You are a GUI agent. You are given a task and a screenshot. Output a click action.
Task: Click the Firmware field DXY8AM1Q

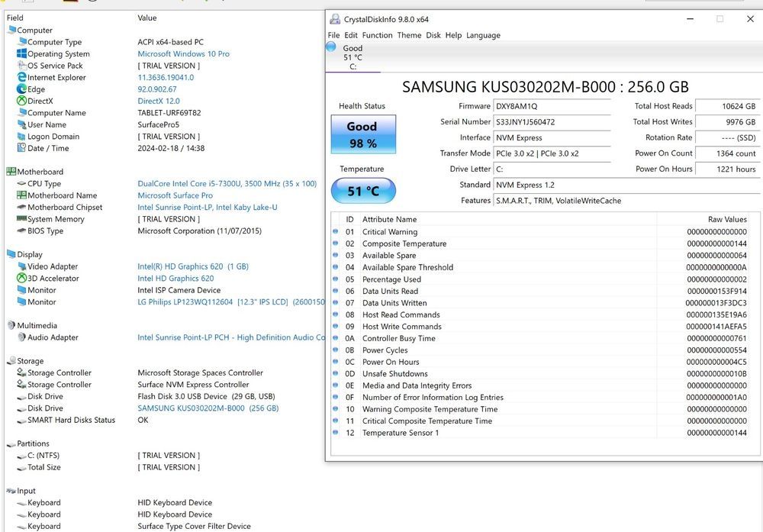[x=552, y=106]
